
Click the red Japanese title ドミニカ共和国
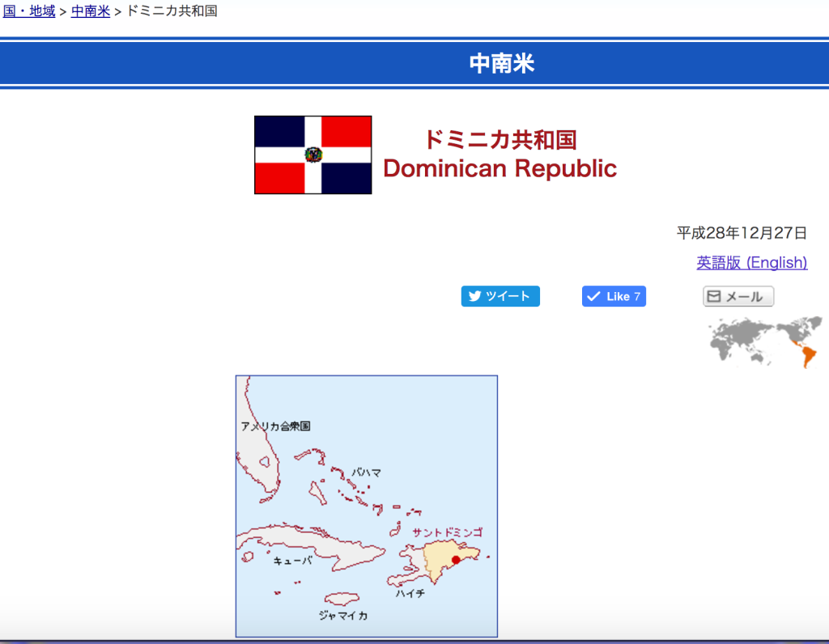click(x=500, y=139)
